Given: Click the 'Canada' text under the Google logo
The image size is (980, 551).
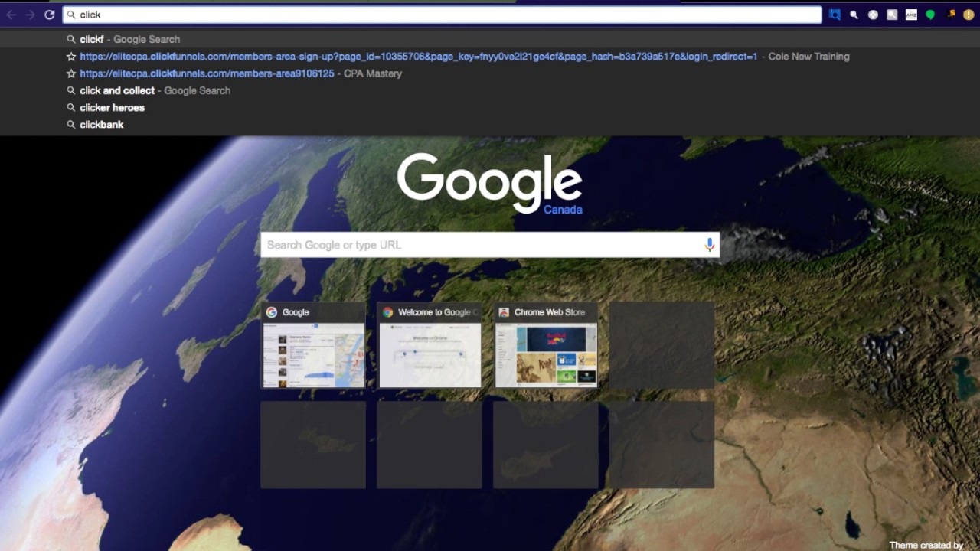Looking at the screenshot, I should point(563,210).
